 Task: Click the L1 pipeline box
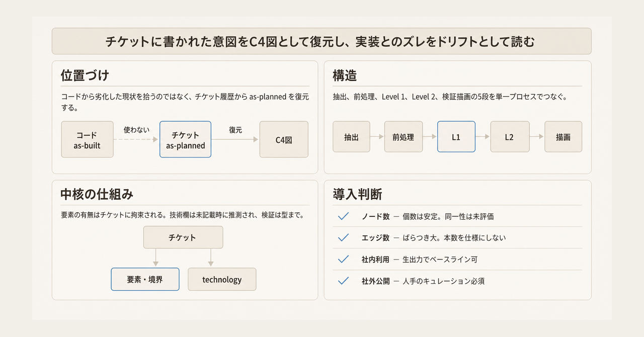pos(456,137)
